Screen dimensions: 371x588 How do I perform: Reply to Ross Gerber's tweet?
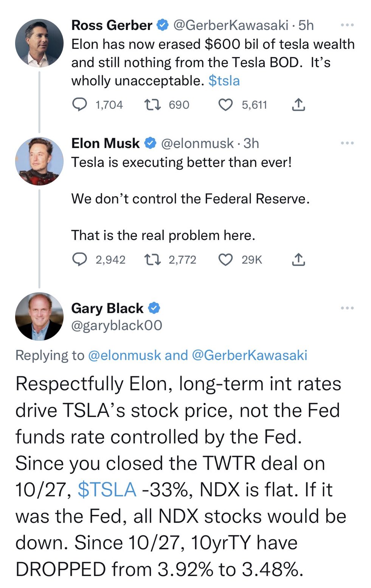coord(79,104)
